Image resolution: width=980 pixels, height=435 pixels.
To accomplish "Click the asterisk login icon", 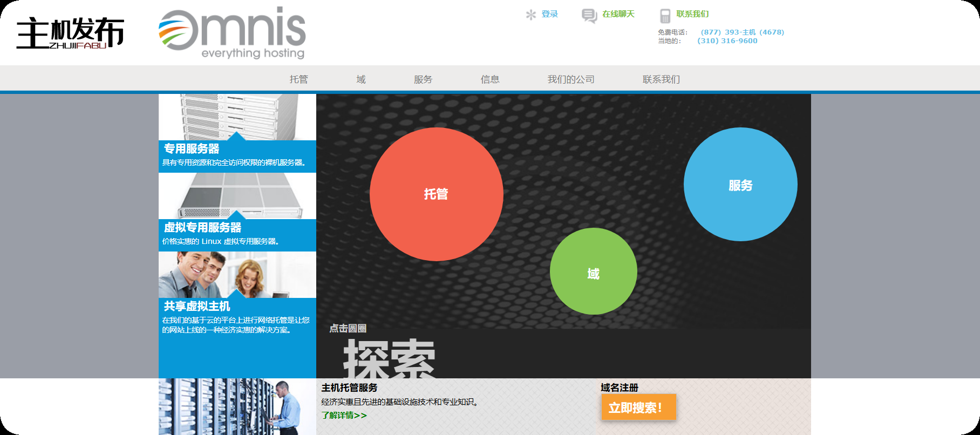I will click(531, 15).
